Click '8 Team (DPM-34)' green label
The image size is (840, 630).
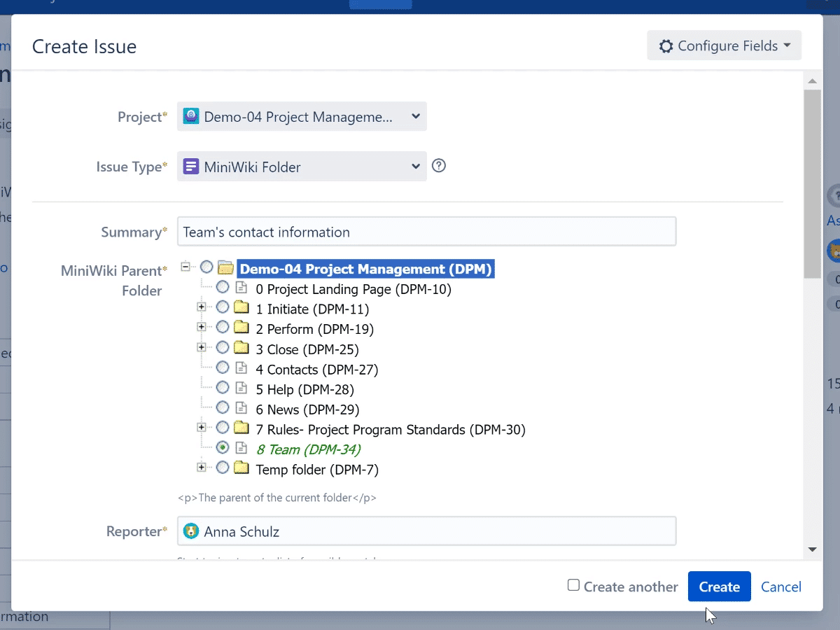[309, 449]
